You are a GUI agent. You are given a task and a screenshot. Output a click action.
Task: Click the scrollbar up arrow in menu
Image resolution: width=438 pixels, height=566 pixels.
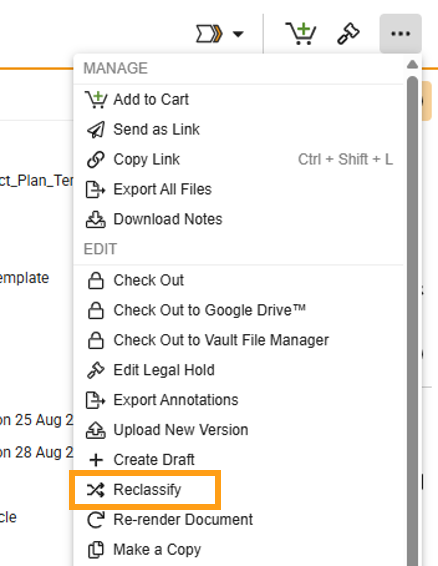[412, 65]
